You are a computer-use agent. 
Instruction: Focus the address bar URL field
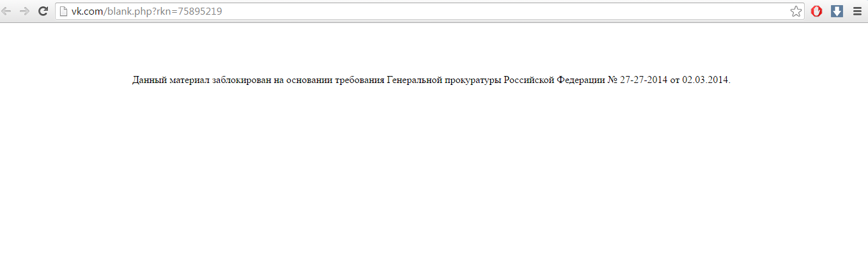[x=430, y=11]
